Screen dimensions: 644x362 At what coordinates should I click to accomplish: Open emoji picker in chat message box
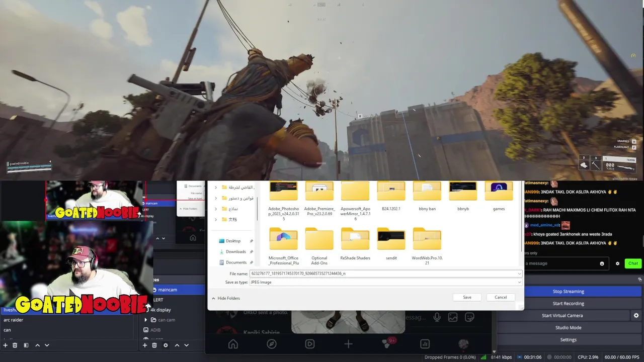point(602,263)
